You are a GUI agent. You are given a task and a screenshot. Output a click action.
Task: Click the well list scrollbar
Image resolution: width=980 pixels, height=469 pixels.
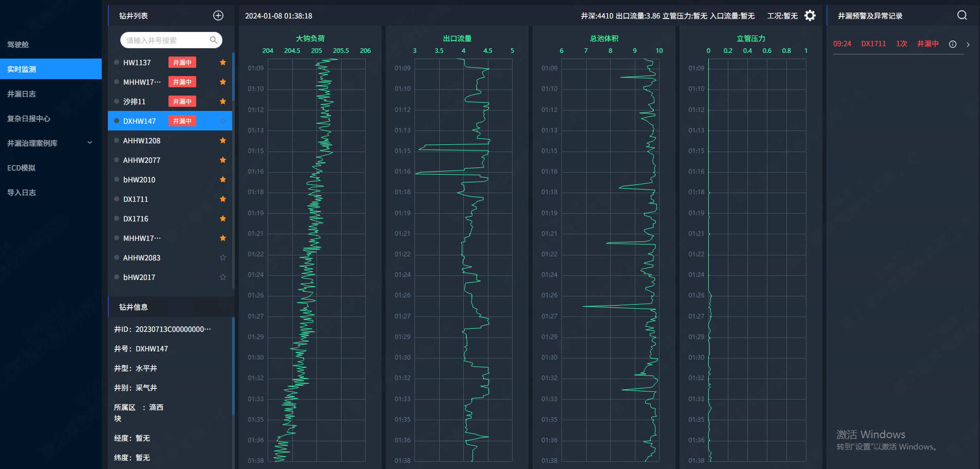point(234,77)
